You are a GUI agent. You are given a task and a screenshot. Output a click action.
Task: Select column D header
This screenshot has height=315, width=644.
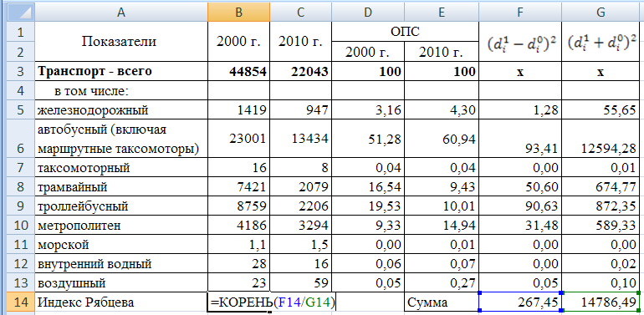tap(368, 12)
